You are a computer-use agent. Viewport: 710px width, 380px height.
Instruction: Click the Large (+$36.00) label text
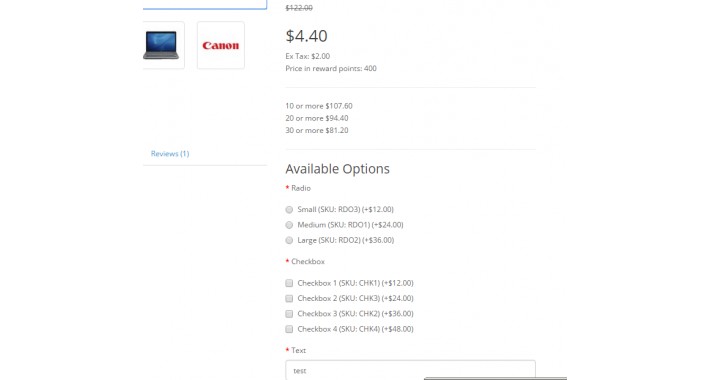(346, 240)
